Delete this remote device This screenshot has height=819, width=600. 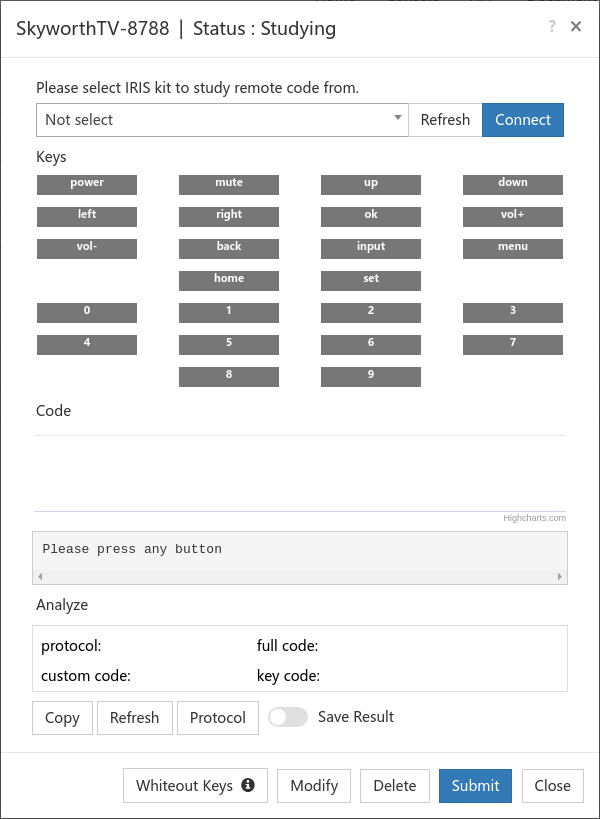click(x=394, y=786)
